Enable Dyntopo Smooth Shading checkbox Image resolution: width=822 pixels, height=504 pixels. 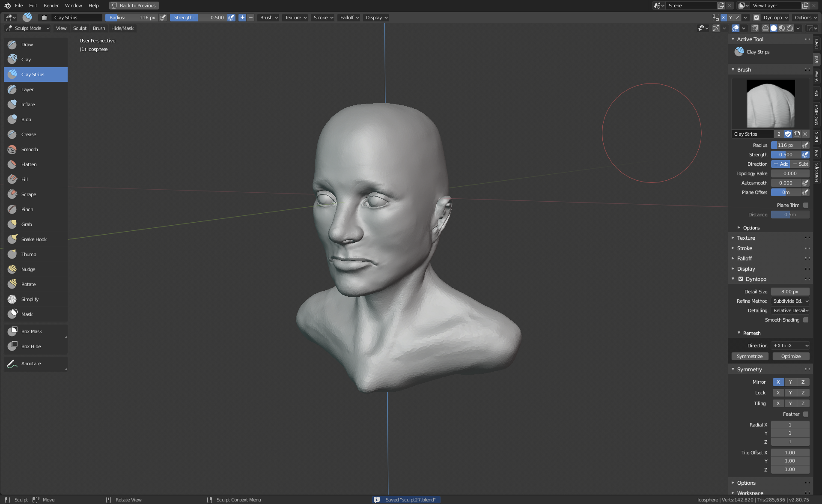point(806,320)
